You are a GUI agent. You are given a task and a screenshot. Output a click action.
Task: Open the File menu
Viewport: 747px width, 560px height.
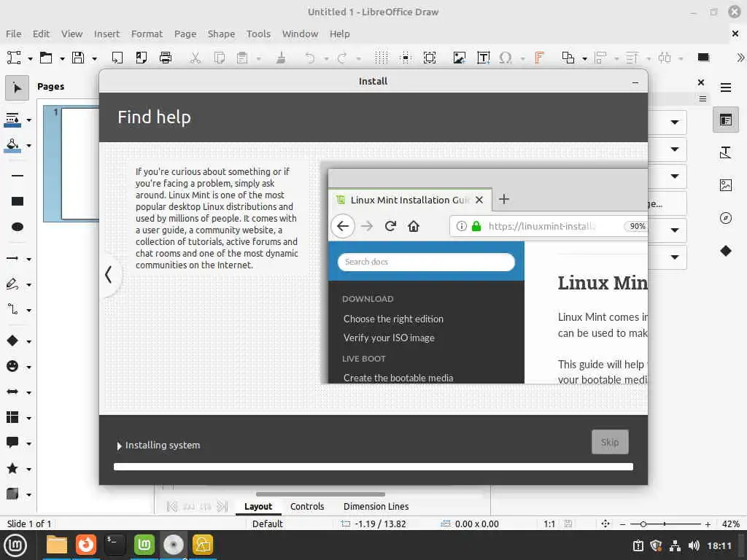click(13, 34)
